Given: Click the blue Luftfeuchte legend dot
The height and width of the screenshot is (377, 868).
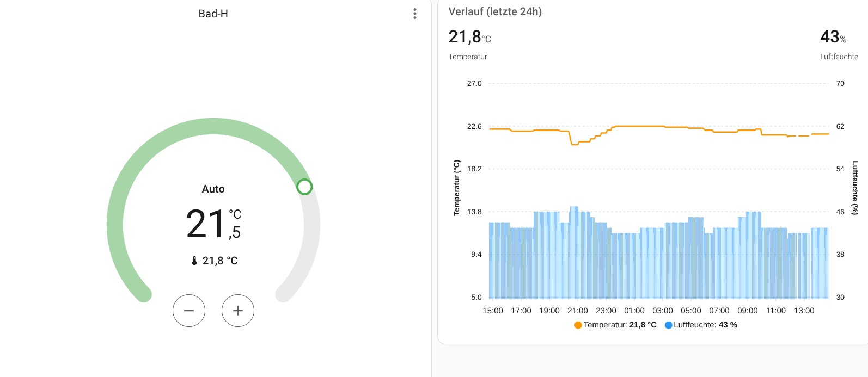Looking at the screenshot, I should click(x=668, y=325).
